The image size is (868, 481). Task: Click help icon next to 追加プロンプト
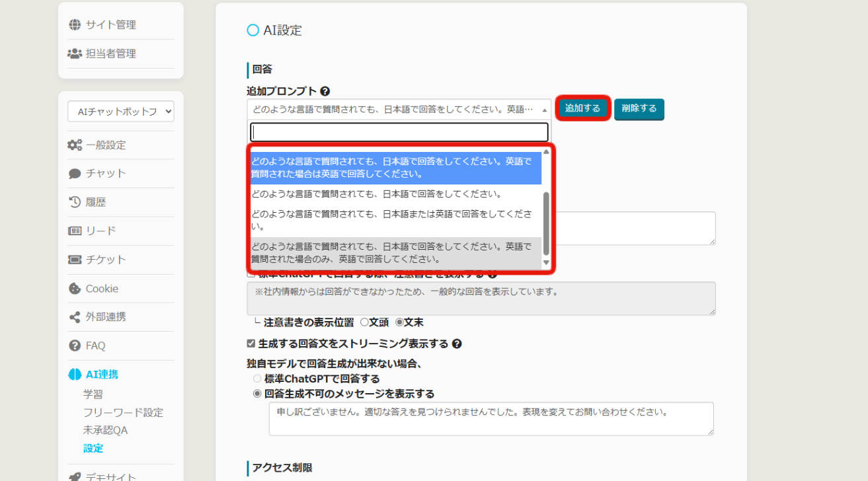(x=325, y=91)
